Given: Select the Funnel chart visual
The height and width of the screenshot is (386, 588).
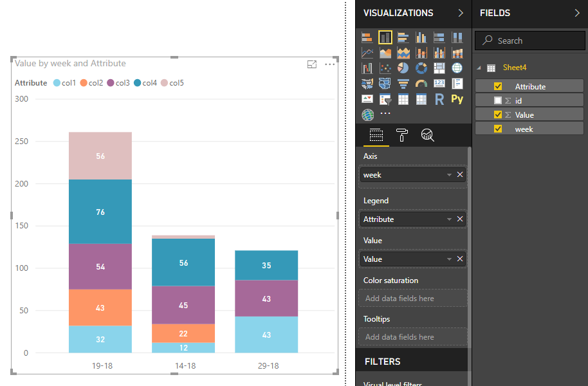Looking at the screenshot, I should pos(403,84).
